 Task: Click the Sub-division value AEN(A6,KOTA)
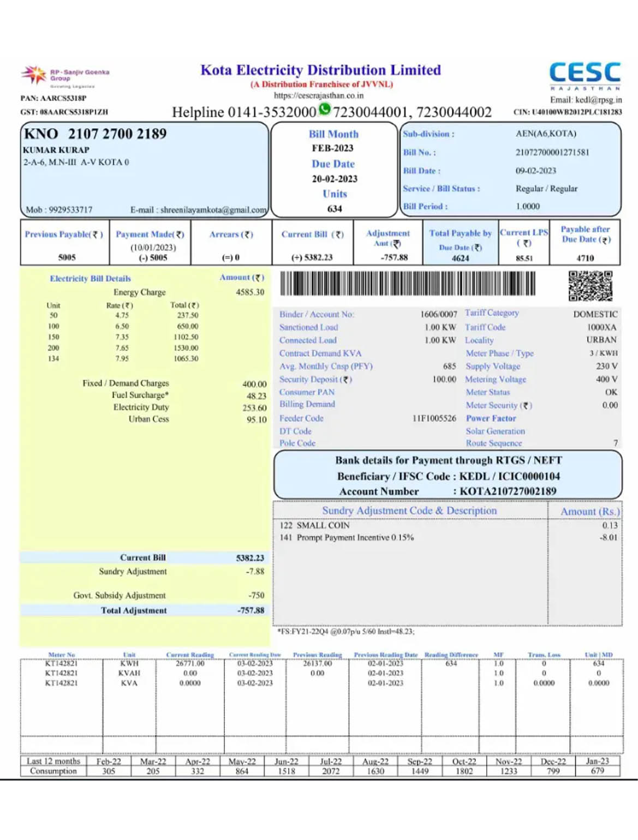(546, 134)
